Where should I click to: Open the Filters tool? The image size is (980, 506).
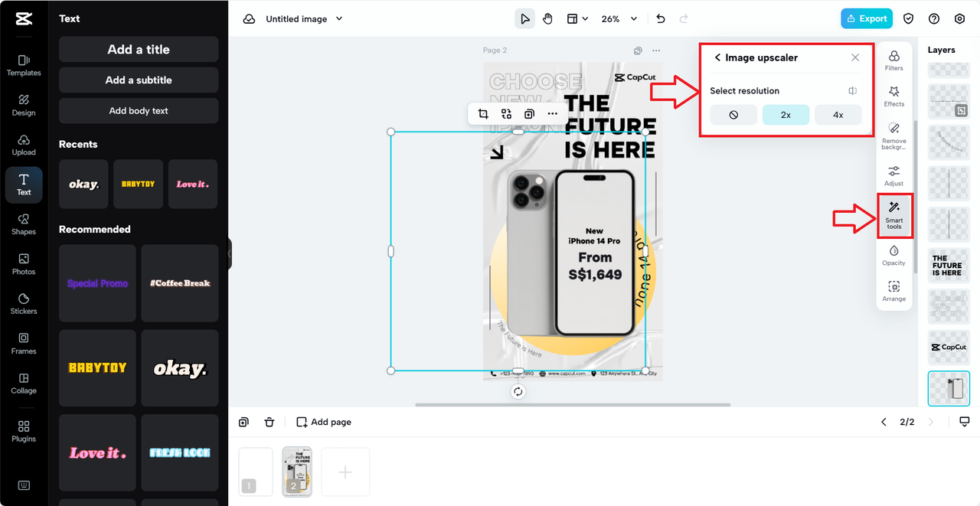893,60
